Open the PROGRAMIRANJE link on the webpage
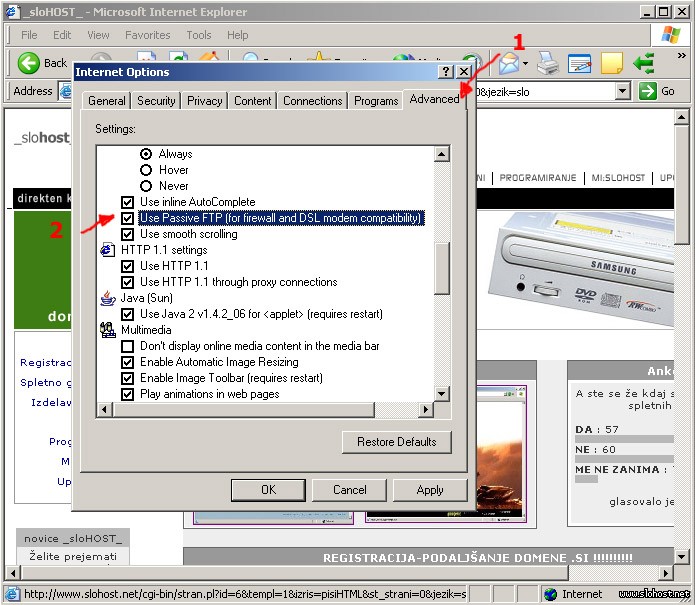Image resolution: width=695 pixels, height=605 pixels. point(538,178)
